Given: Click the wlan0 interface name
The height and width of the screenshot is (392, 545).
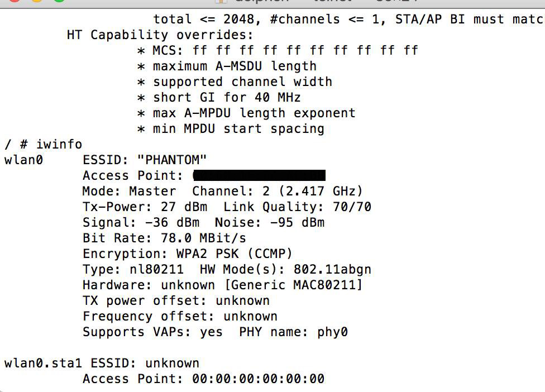Looking at the screenshot, I should 23,160.
